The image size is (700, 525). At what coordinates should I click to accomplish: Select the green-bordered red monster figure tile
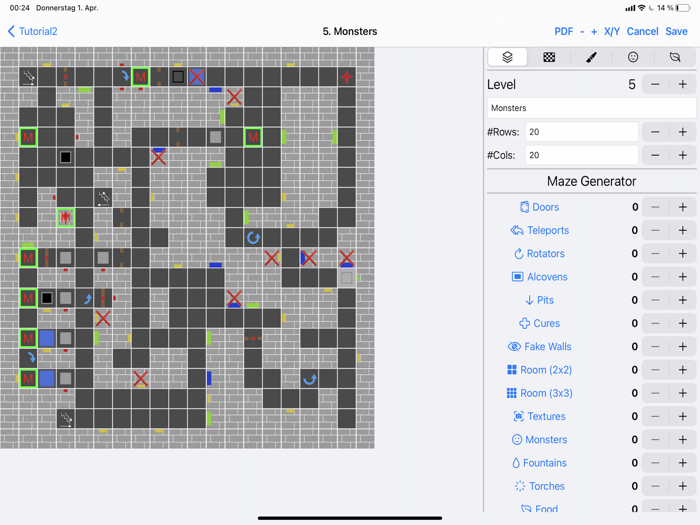click(66, 217)
